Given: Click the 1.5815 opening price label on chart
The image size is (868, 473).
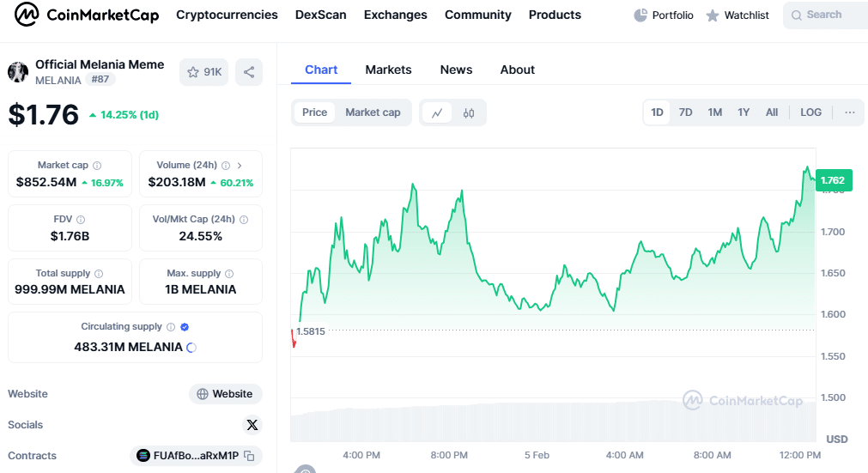Looking at the screenshot, I should [311, 331].
